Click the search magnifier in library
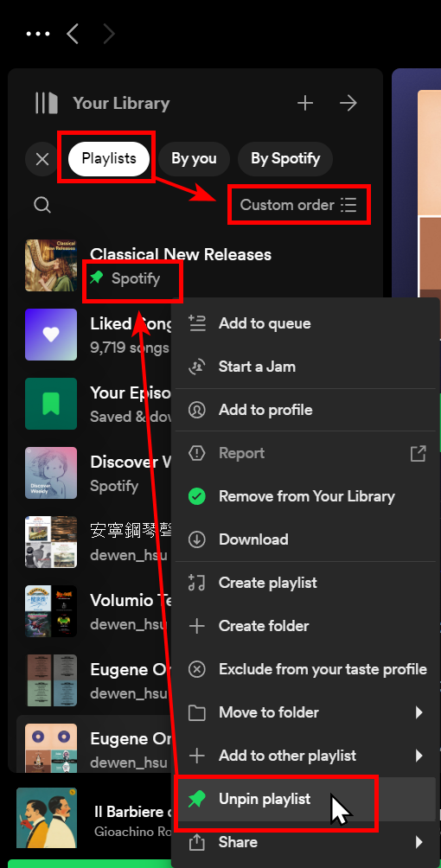This screenshot has height=868, width=441. coord(42,205)
